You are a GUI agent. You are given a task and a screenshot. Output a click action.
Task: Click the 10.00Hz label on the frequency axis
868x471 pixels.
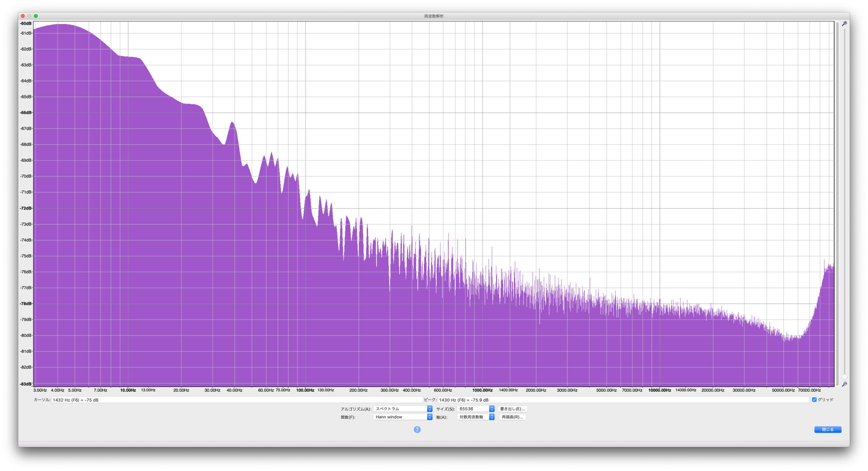click(x=128, y=390)
